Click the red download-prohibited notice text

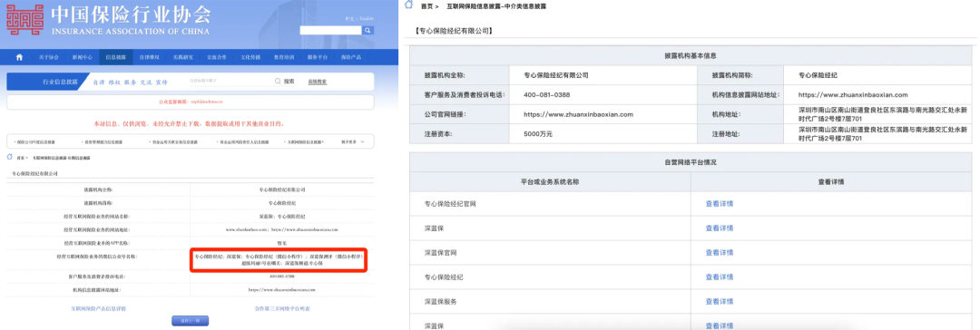190,122
